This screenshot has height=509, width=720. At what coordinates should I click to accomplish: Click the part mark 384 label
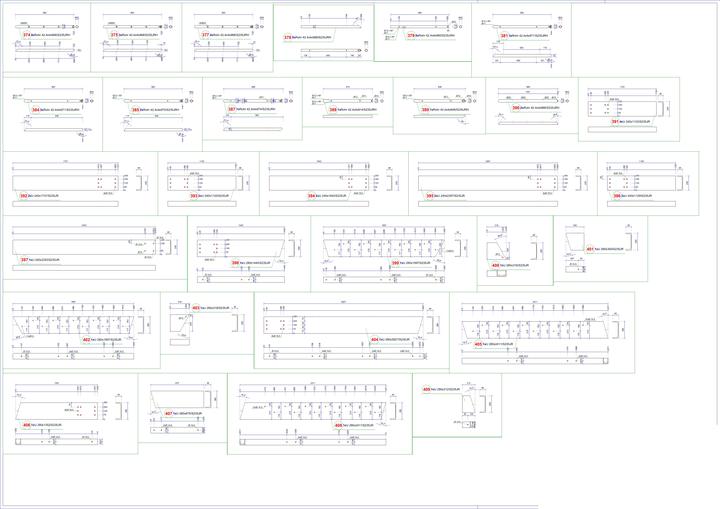pos(35,110)
